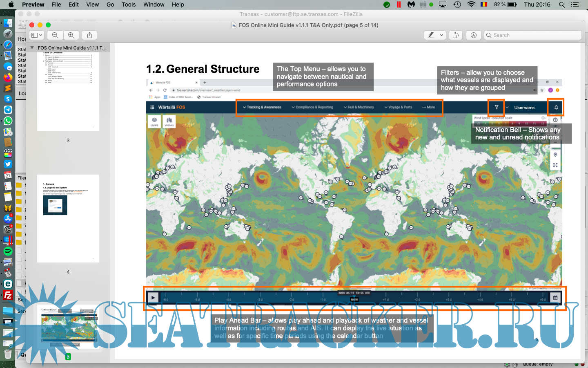The height and width of the screenshot is (368, 588).
Task: Open Spotlight search in the menu bar
Action: [x=562, y=4]
